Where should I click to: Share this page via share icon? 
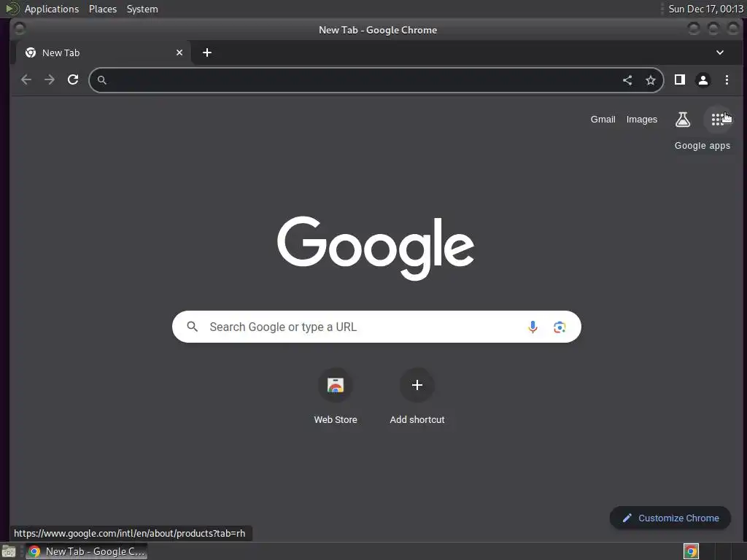[627, 80]
